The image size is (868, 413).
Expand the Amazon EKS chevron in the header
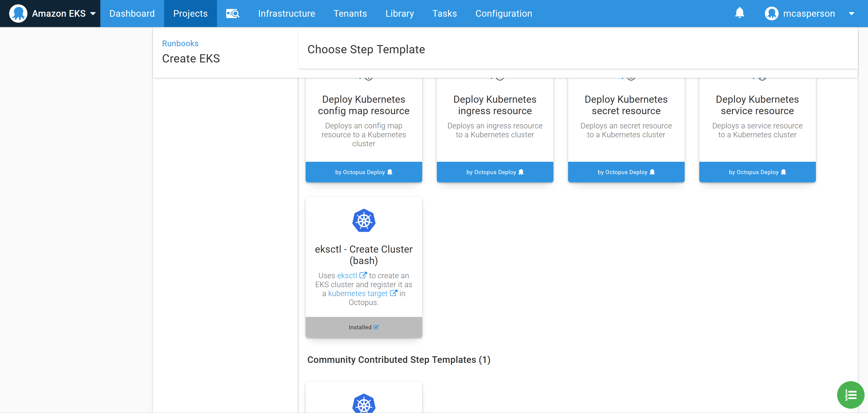tap(93, 13)
